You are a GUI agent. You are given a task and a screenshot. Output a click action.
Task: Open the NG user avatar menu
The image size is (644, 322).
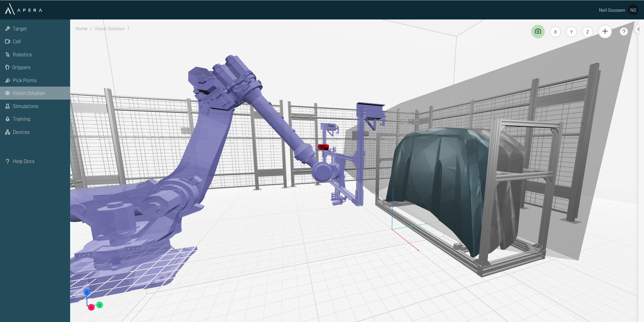pos(633,10)
